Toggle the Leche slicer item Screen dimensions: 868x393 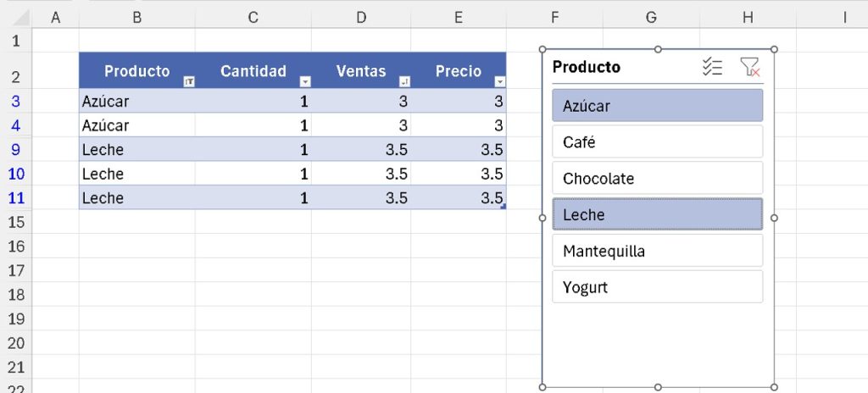pyautogui.click(x=657, y=215)
